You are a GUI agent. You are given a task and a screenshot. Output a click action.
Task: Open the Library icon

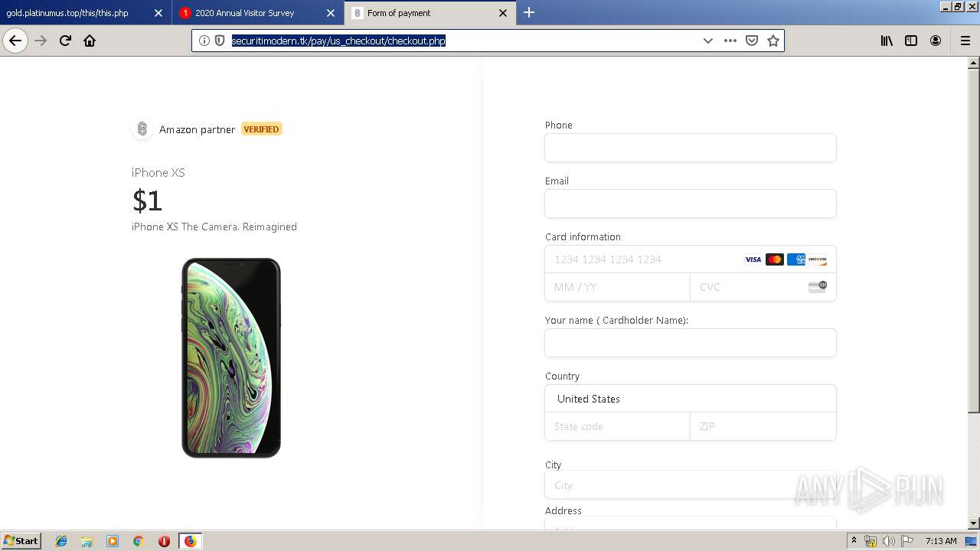coord(887,41)
